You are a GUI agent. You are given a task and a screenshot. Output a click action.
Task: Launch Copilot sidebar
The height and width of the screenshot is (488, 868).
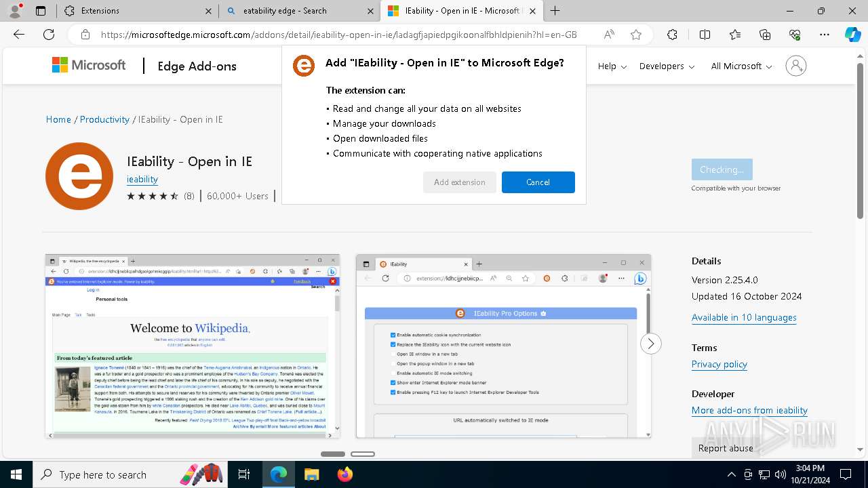tap(852, 35)
